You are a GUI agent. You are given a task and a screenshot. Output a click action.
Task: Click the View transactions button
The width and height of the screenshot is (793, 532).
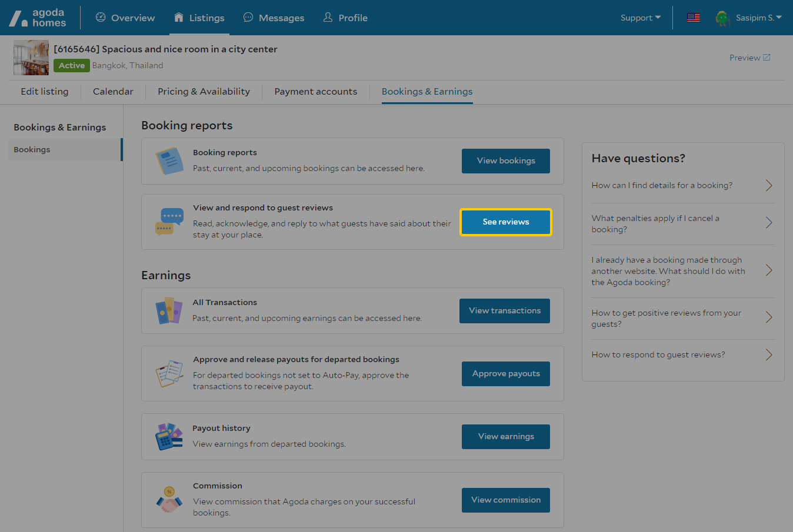click(504, 311)
